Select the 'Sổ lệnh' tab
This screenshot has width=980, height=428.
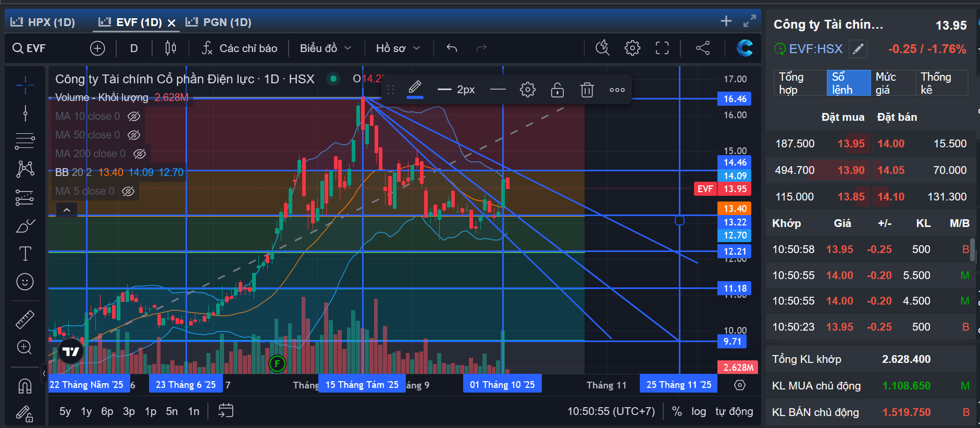(848, 83)
